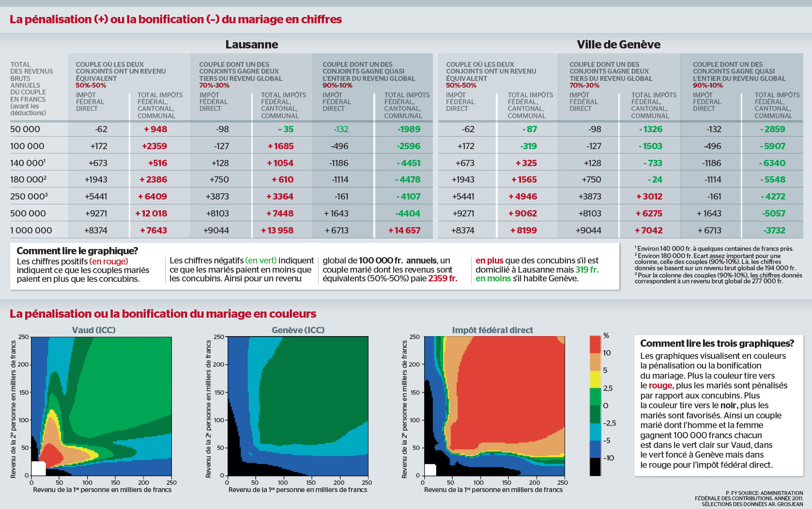Click the Lausanne section heading
Viewport: 812px width, 509px height.
tap(252, 45)
